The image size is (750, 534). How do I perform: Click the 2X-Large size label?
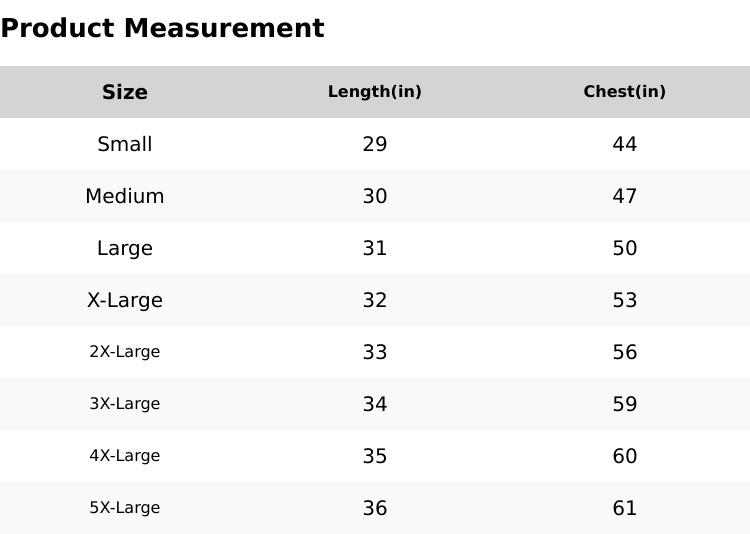[125, 352]
